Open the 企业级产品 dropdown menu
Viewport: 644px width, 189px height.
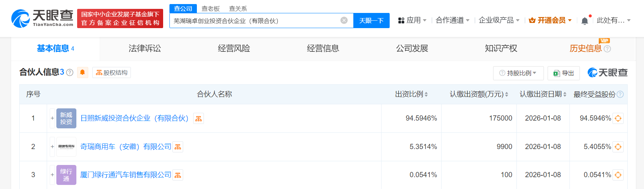pos(499,20)
